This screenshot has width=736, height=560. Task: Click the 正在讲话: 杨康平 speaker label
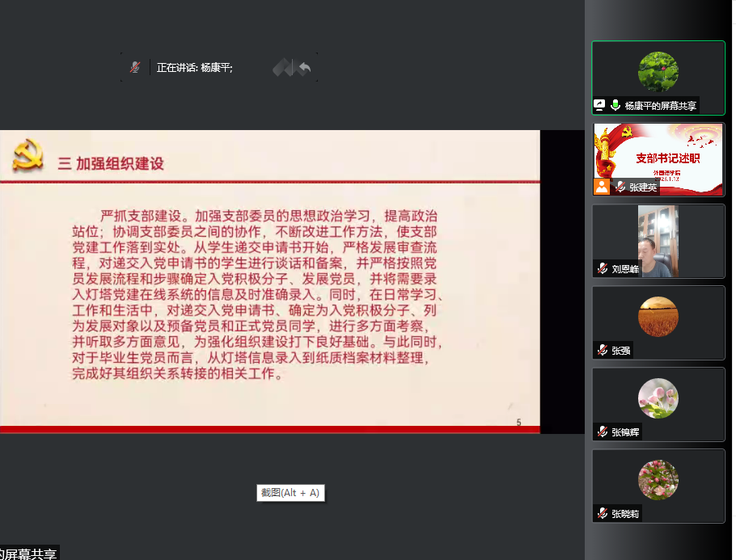194,68
